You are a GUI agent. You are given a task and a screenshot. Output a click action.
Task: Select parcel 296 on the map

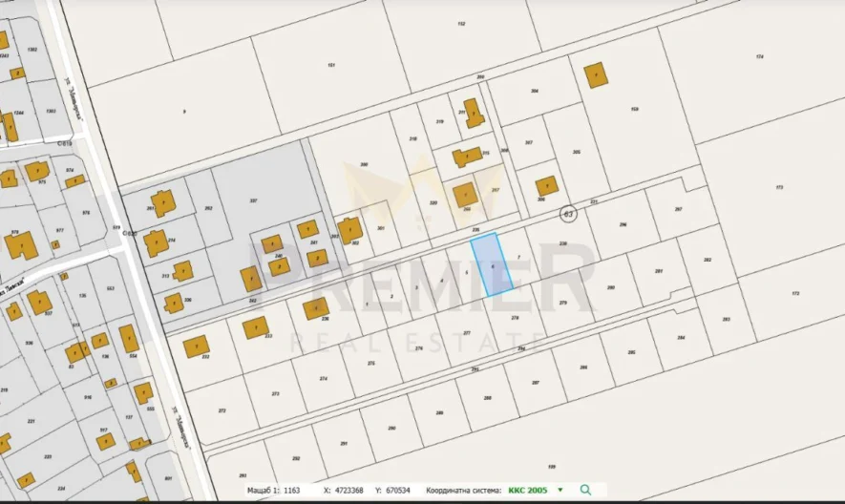(x=623, y=224)
